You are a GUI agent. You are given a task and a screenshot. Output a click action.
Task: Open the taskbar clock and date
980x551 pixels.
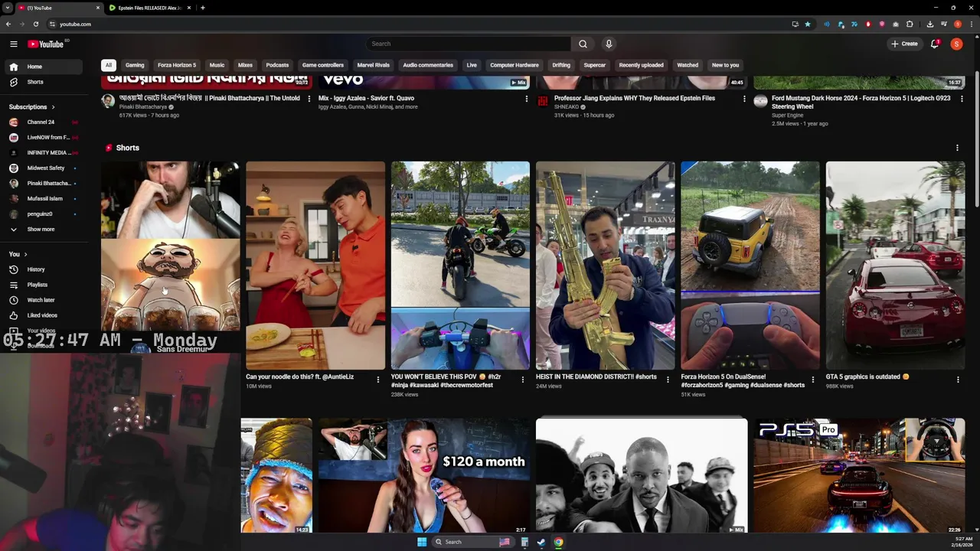pos(963,542)
